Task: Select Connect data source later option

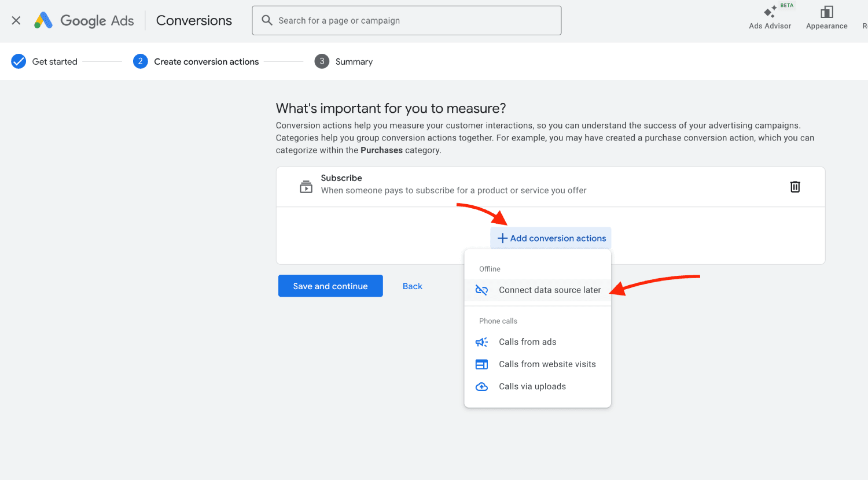Action: pyautogui.click(x=538, y=290)
